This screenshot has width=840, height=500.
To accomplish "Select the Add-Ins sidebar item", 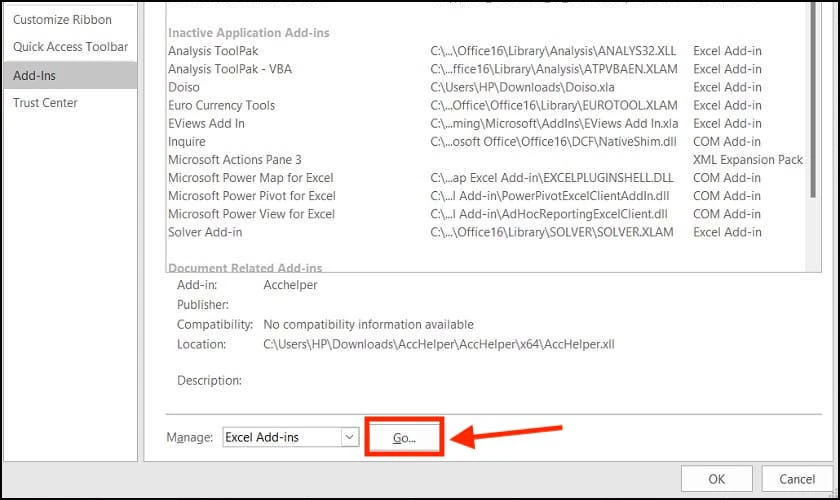I will (x=70, y=75).
